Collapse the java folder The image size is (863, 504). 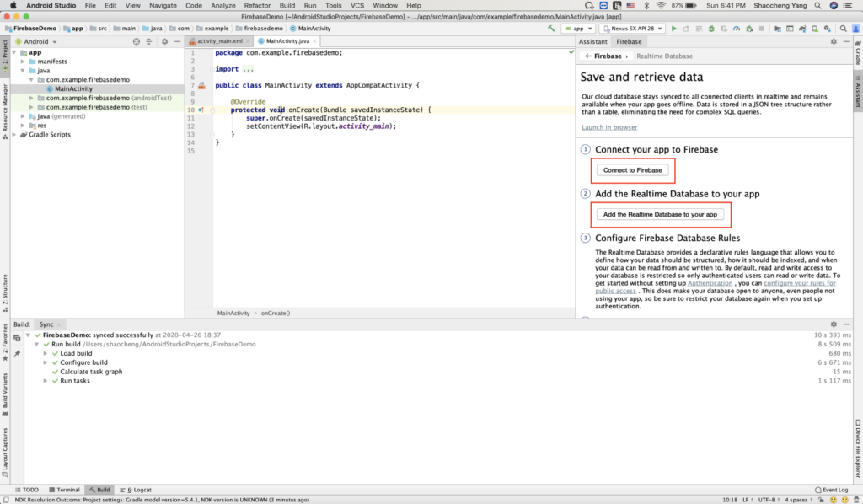click(x=23, y=71)
